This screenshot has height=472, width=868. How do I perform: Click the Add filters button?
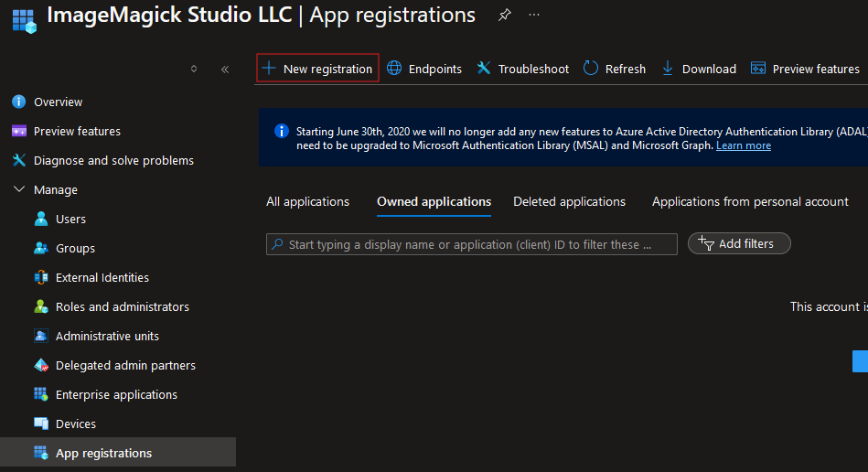[x=739, y=243]
